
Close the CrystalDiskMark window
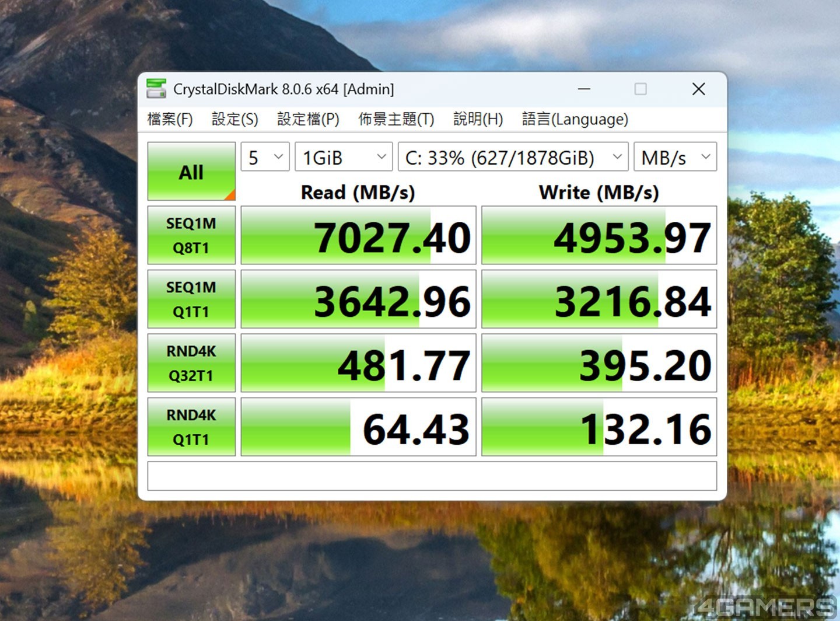click(698, 89)
